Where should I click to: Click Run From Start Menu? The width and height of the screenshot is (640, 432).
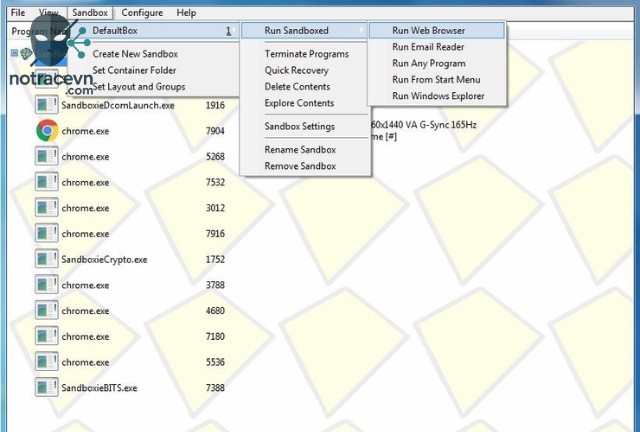pyautogui.click(x=437, y=80)
